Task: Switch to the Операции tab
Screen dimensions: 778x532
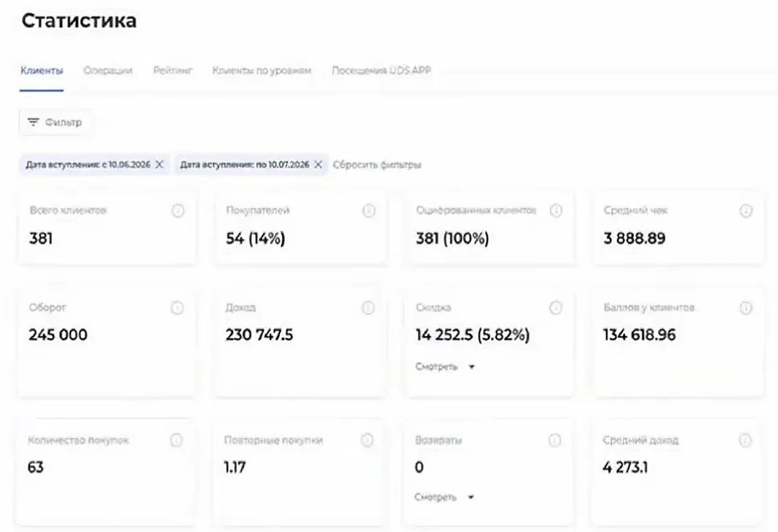Action: [108, 71]
